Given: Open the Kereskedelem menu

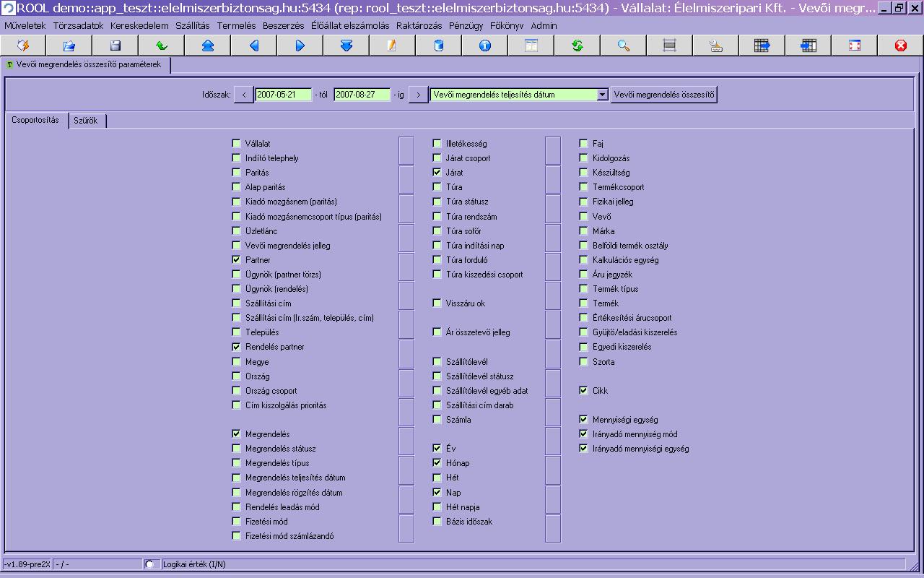Looking at the screenshot, I should [x=139, y=25].
